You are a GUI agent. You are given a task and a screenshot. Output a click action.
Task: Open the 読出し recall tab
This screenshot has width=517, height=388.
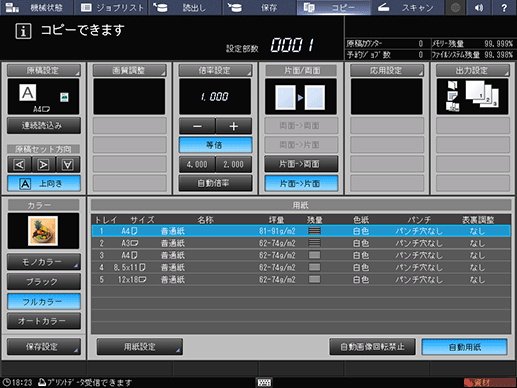(186, 7)
